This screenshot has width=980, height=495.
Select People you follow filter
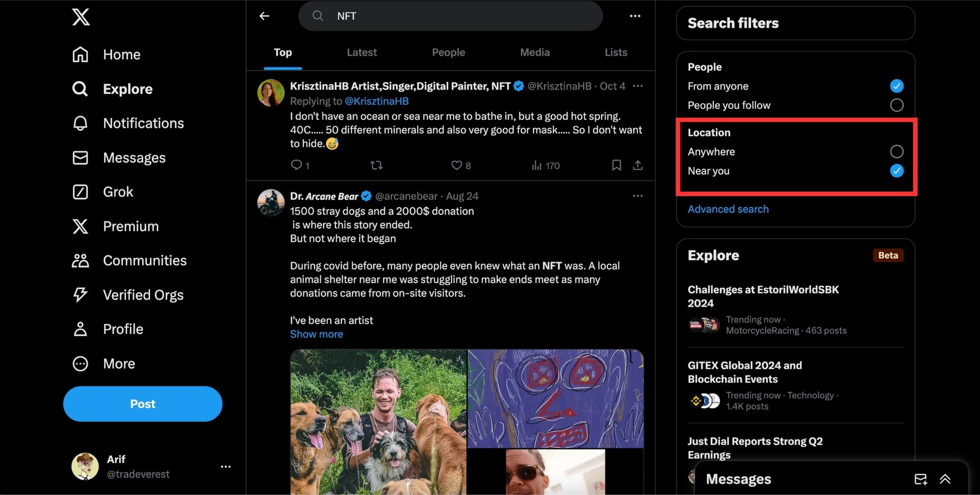(896, 105)
